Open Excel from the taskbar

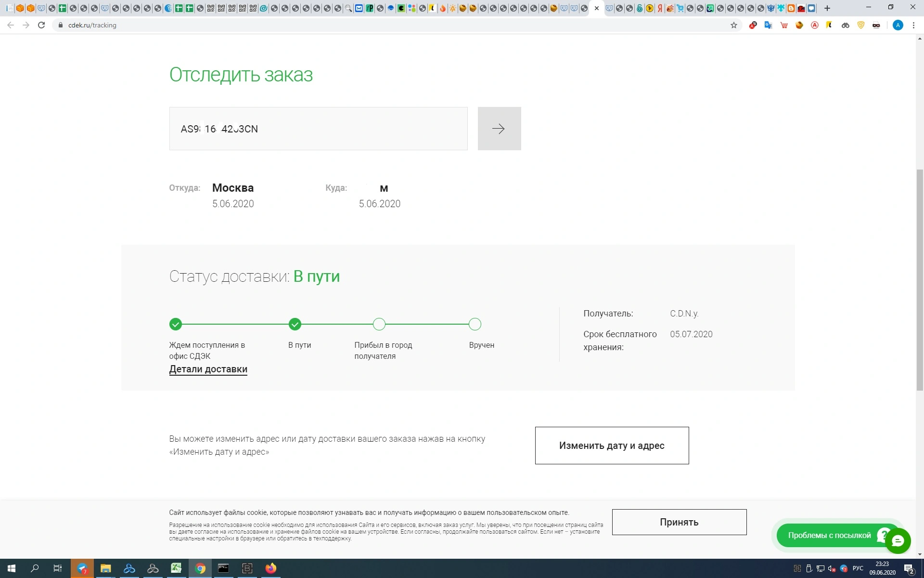click(176, 568)
